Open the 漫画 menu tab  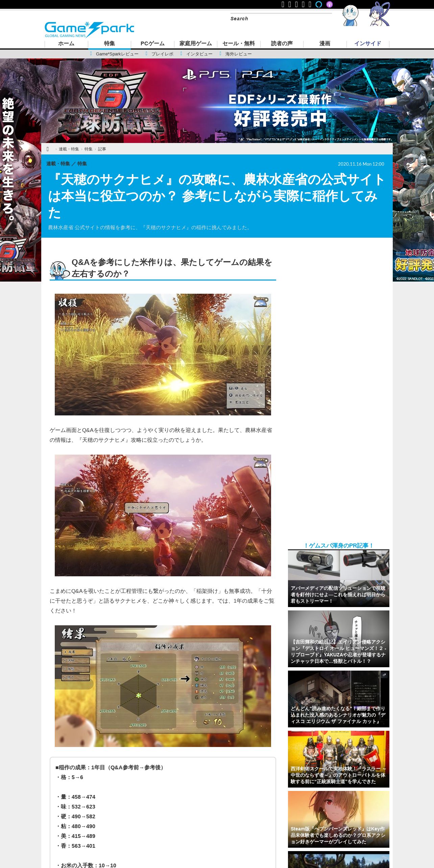click(325, 44)
